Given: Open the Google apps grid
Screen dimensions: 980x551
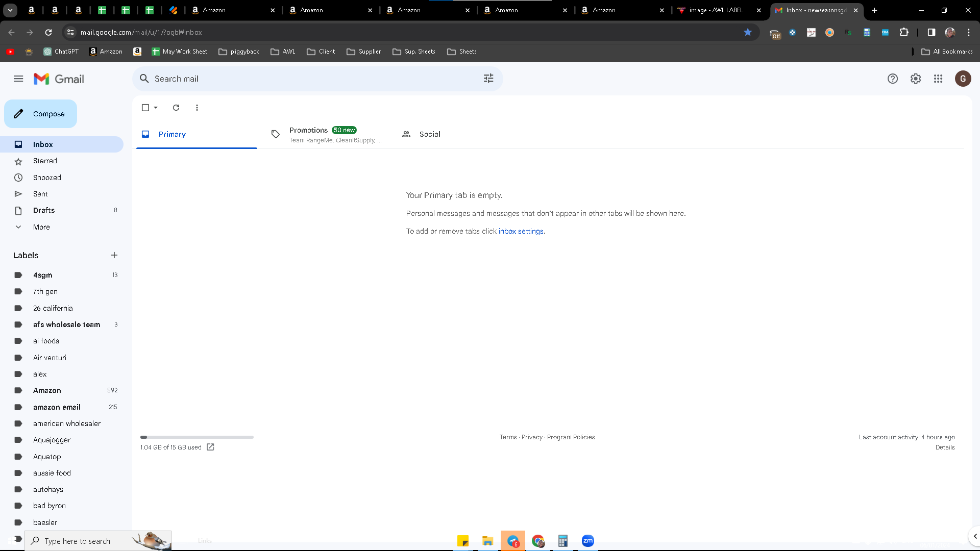Looking at the screenshot, I should point(938,79).
